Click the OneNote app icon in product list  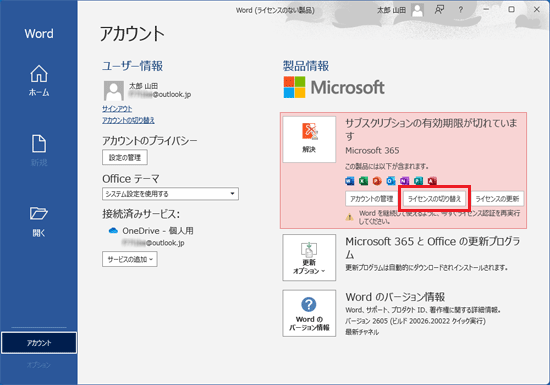pyautogui.click(x=404, y=181)
